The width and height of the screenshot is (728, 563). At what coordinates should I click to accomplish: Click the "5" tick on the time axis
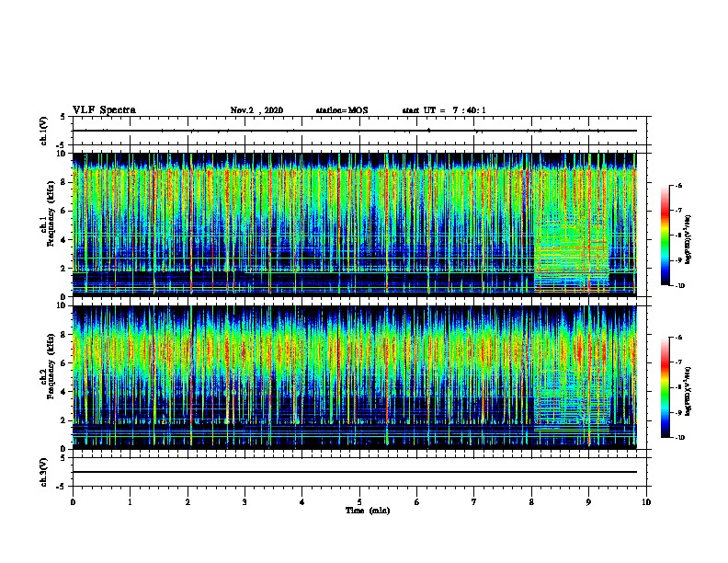coord(359,502)
